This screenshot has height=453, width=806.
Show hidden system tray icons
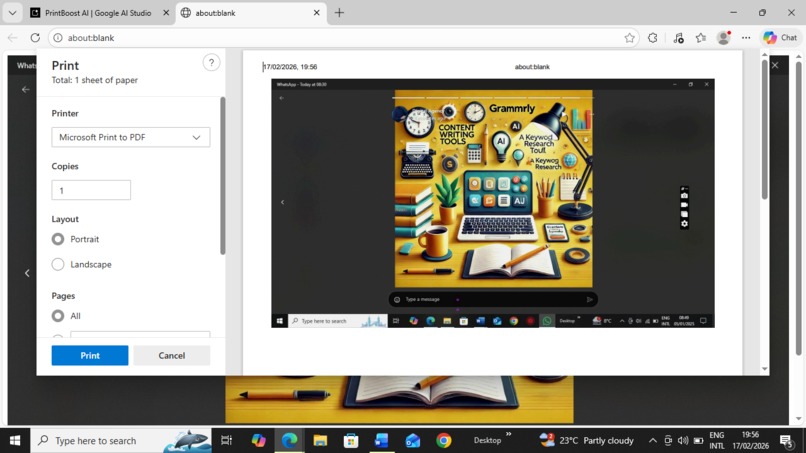click(652, 441)
